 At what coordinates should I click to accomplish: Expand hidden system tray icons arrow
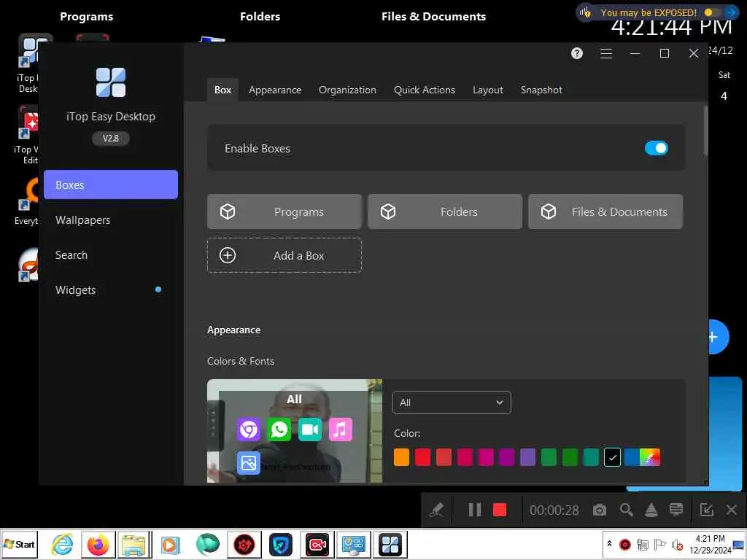[x=609, y=543]
